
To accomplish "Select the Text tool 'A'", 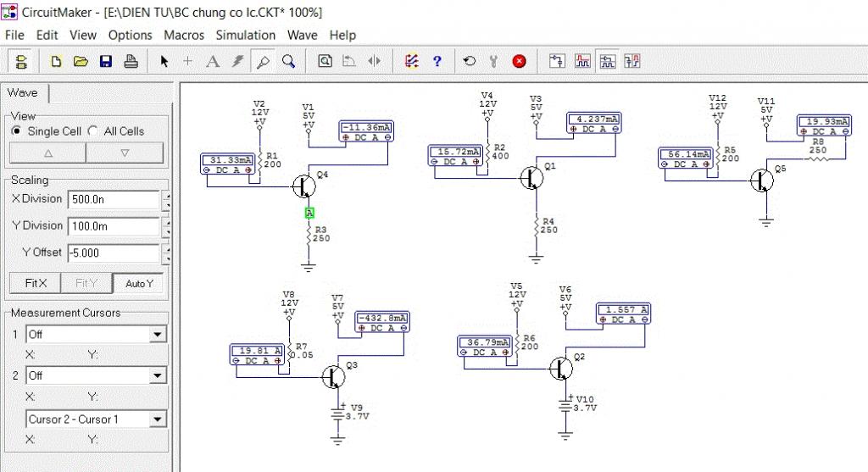I will pyautogui.click(x=213, y=61).
